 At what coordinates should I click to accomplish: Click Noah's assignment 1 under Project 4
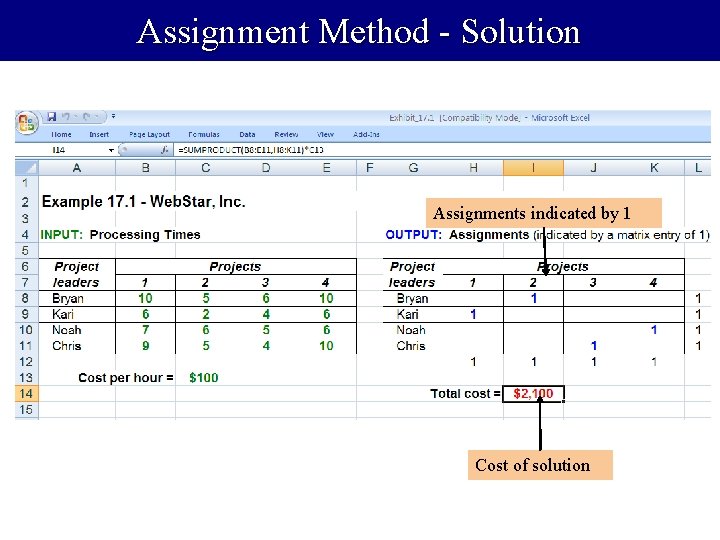point(654,330)
